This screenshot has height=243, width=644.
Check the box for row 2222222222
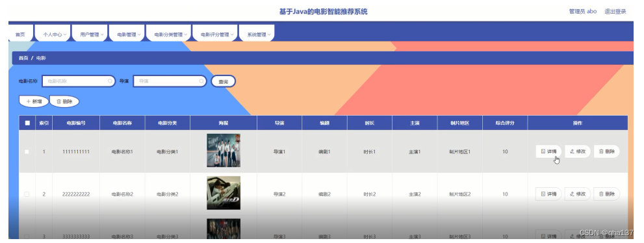tap(27, 194)
